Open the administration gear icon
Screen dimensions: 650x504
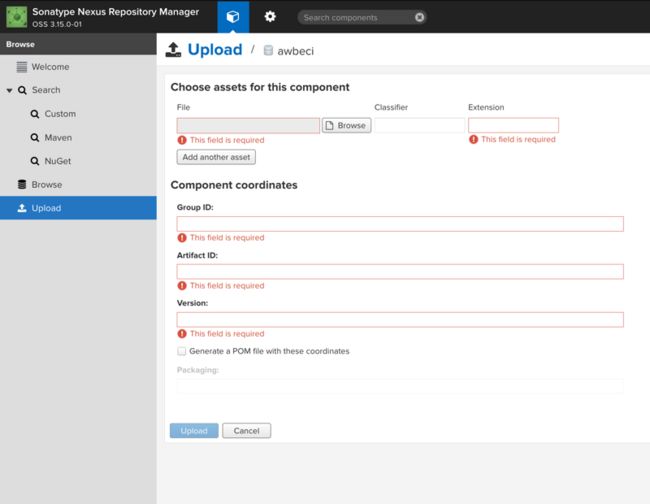tap(270, 17)
